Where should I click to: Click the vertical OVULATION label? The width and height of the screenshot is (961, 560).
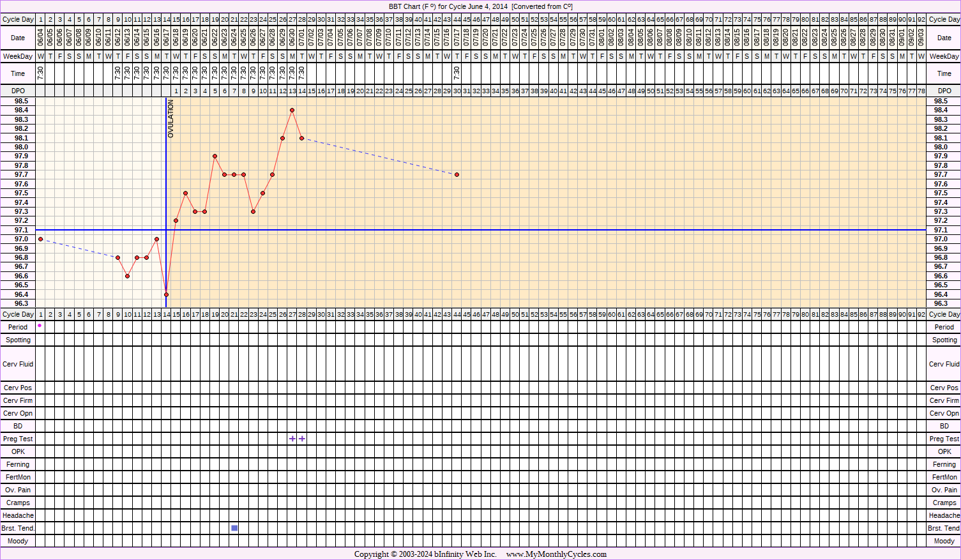pyautogui.click(x=171, y=119)
